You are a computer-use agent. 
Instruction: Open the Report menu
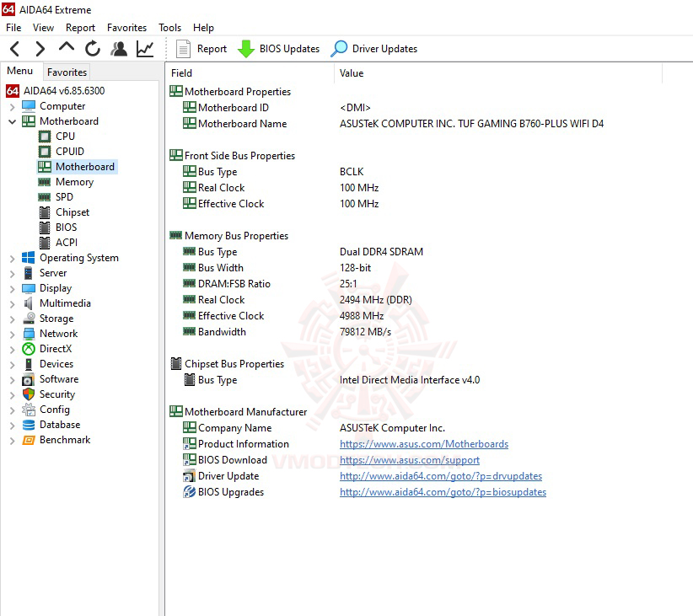80,28
